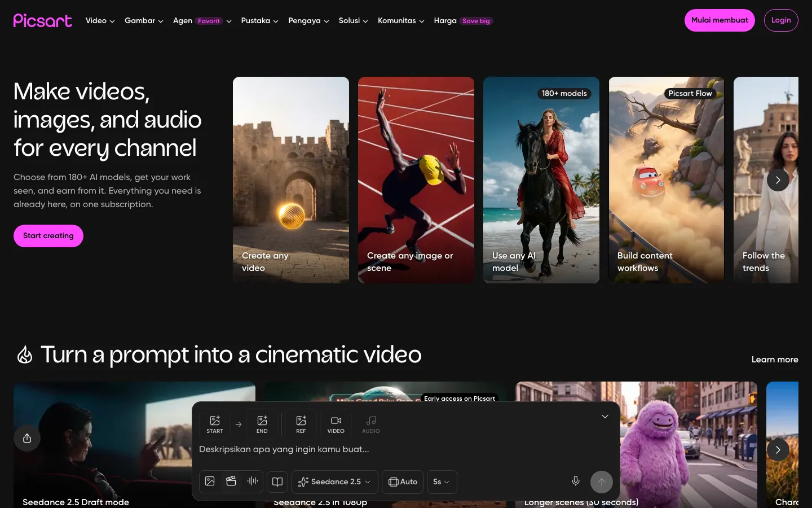
Task: Open the Komunitas menu
Action: (x=401, y=21)
